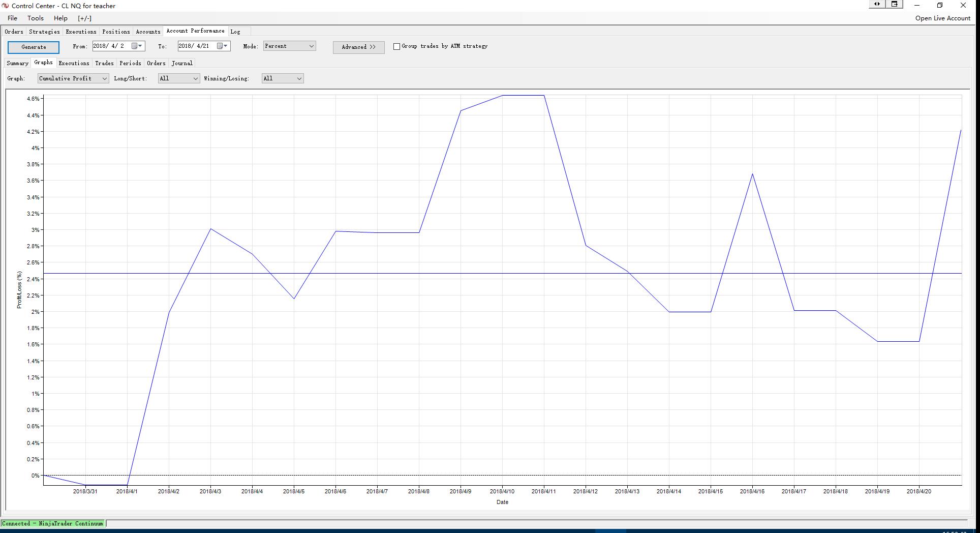Click the Date axis title
980x533 pixels.
point(502,502)
